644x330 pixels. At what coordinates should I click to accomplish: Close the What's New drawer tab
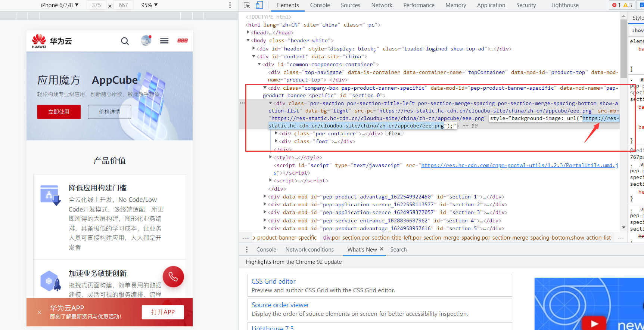coord(382,249)
